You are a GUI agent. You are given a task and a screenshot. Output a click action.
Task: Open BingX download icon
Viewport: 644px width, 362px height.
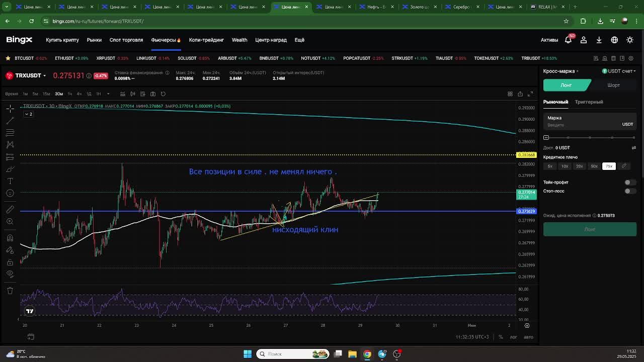pyautogui.click(x=599, y=40)
